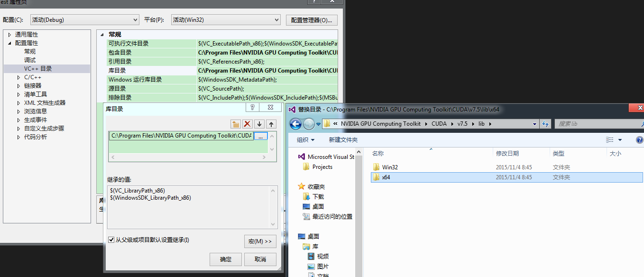The width and height of the screenshot is (644, 277).
Task: Open the address bar history dropdown arrow
Action: coord(534,124)
